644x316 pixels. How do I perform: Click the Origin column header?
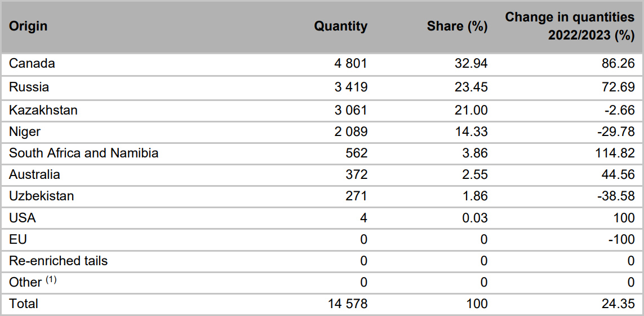tap(28, 27)
